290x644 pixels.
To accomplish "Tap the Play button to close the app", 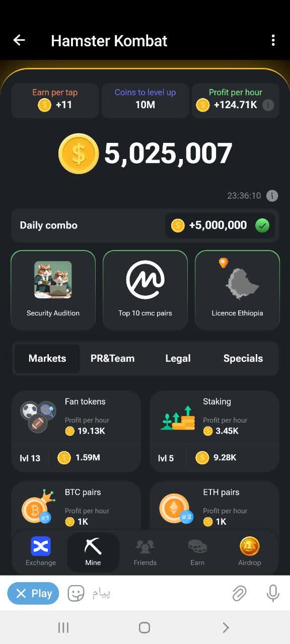I will tap(33, 594).
